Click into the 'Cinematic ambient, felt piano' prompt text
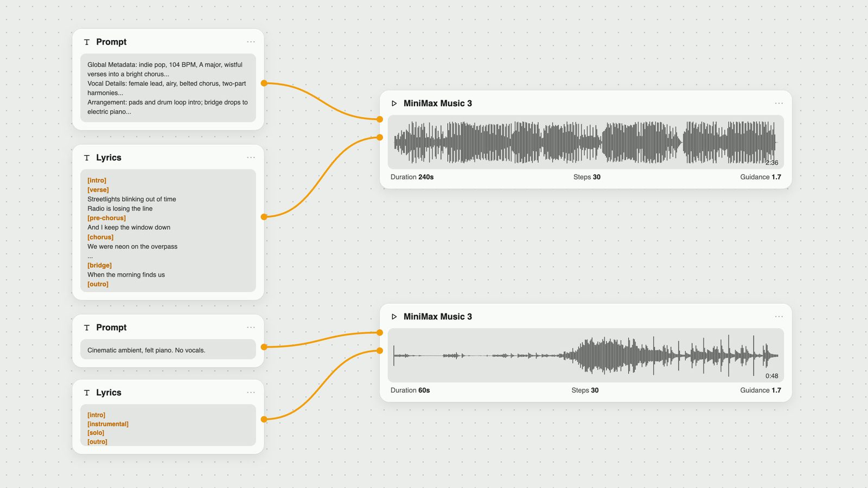868x488 pixels. (168, 349)
